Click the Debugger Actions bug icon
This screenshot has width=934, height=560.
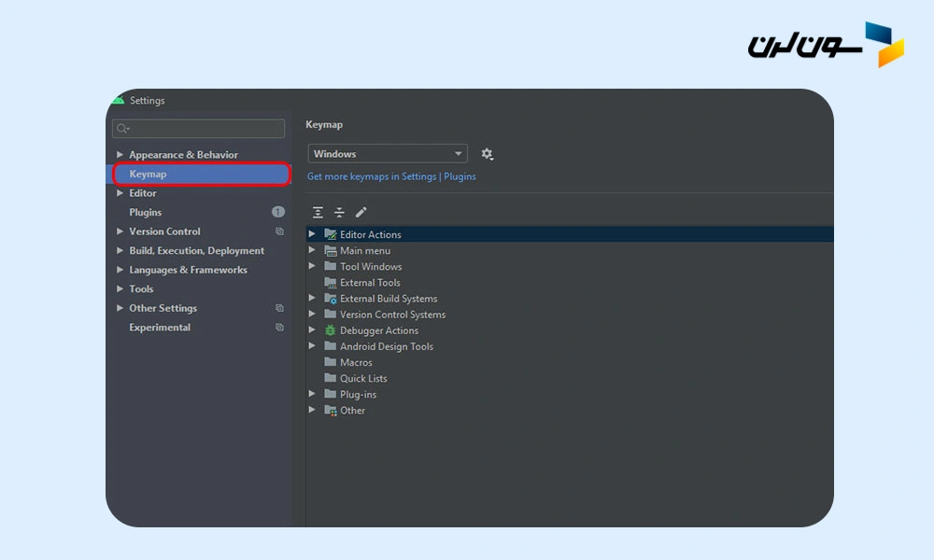pos(330,330)
